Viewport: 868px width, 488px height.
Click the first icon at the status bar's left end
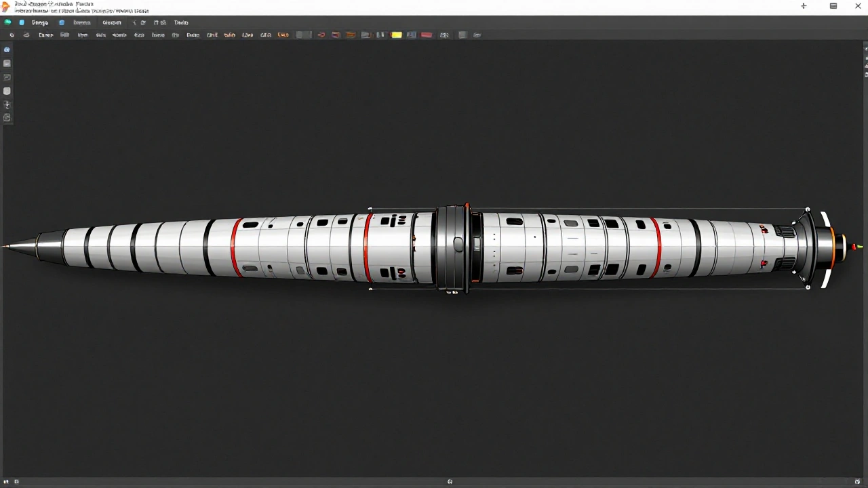point(7,482)
